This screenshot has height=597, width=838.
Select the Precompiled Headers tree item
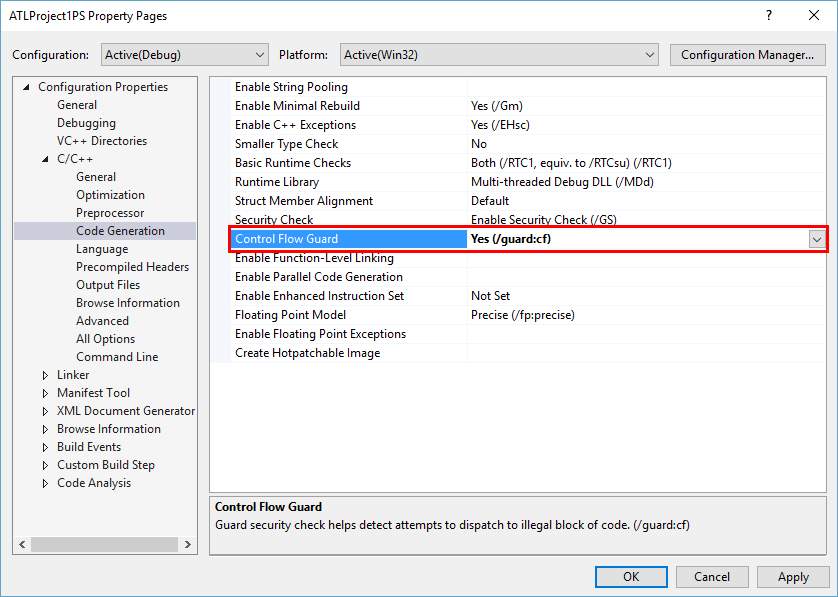tap(132, 267)
